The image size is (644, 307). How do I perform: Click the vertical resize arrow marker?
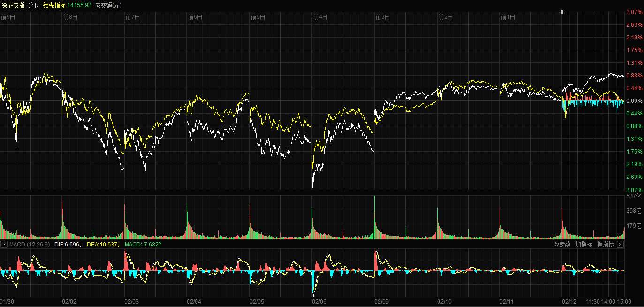[562, 12]
